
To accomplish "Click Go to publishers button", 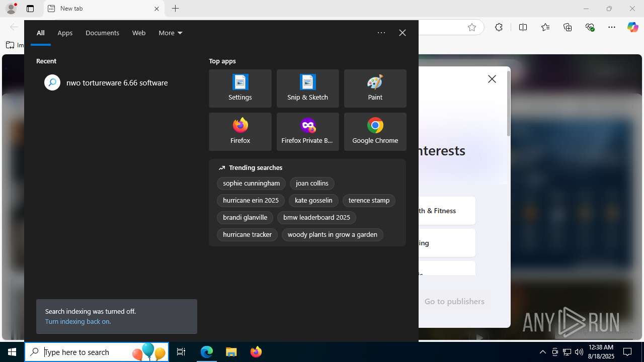I will click(454, 302).
